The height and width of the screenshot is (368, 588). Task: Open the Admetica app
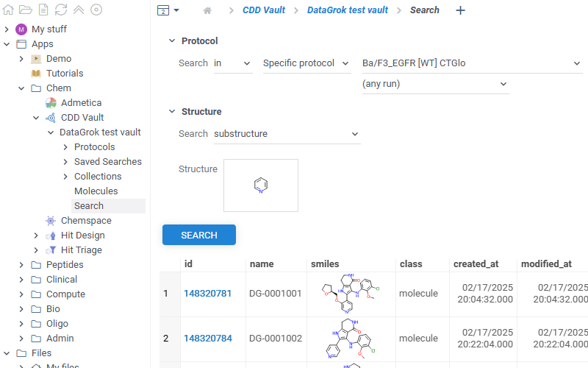81,102
